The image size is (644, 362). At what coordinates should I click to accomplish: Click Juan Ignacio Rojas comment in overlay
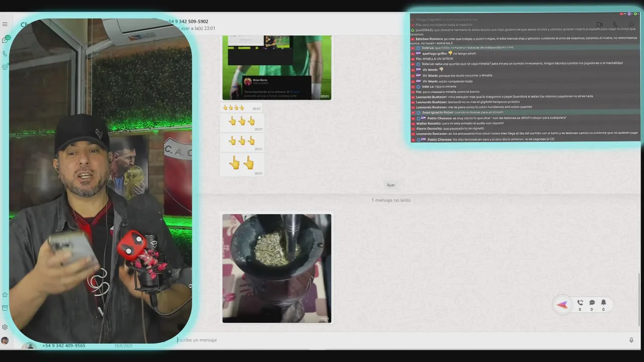pos(457,113)
